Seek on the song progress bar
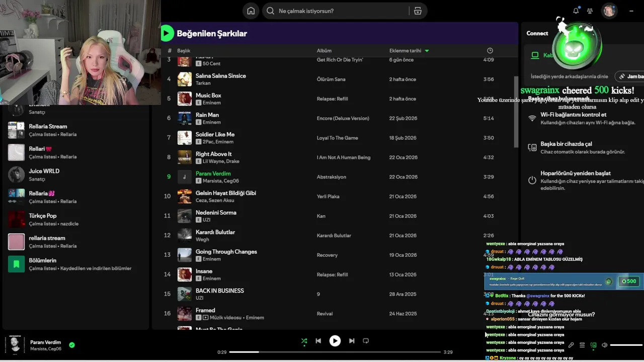Screen dimensions: 644x362 (335, 352)
